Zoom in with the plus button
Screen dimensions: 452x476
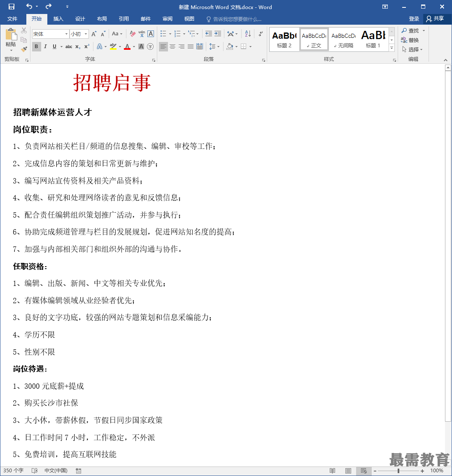click(x=422, y=471)
